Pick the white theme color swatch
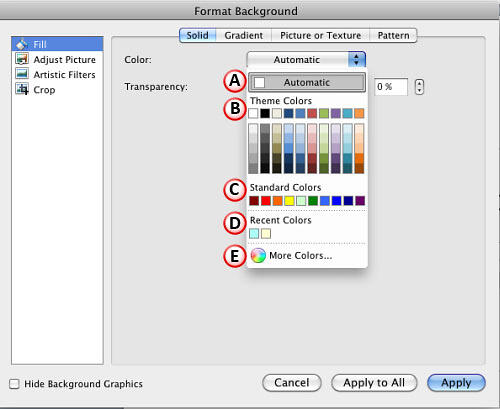500x409 pixels. [253, 113]
